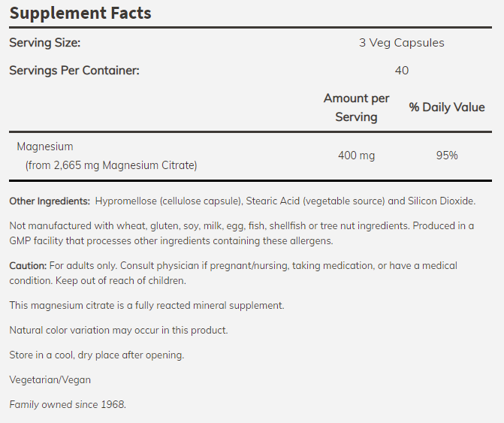Click the Supplement Facts heading

pyautogui.click(x=80, y=13)
